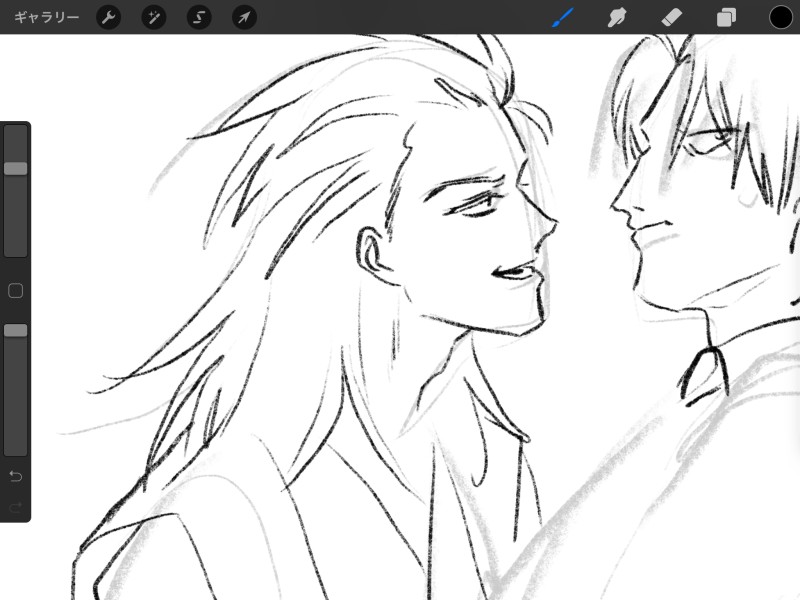Click the brush opacity slider handle
This screenshot has width=800, height=600.
point(16,331)
